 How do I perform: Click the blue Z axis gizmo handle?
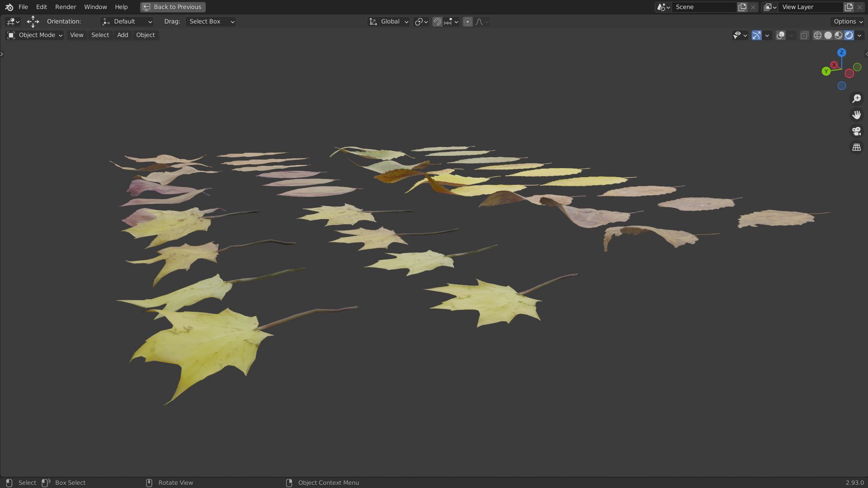pyautogui.click(x=841, y=53)
